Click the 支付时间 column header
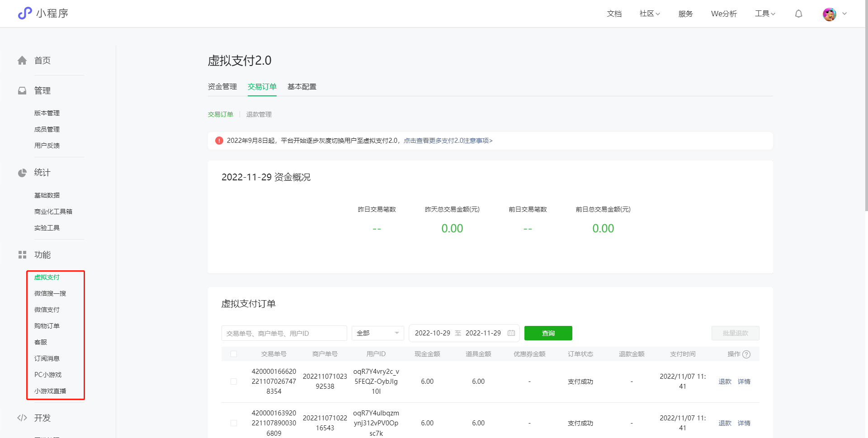Image resolution: width=868 pixels, height=438 pixels. [x=683, y=354]
